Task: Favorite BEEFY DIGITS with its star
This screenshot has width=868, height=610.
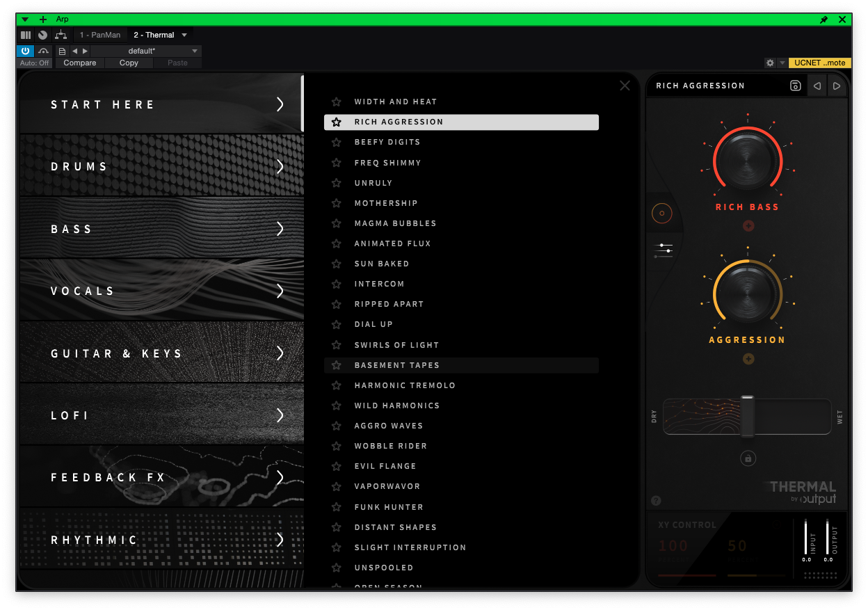Action: pos(337,142)
